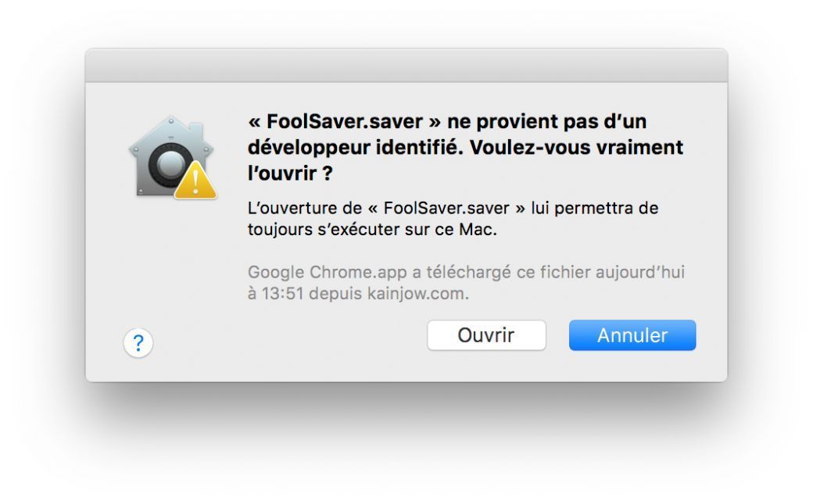Click the bold "FoolSaver.saver" name in headline
This screenshot has width=813, height=504.
(x=344, y=123)
